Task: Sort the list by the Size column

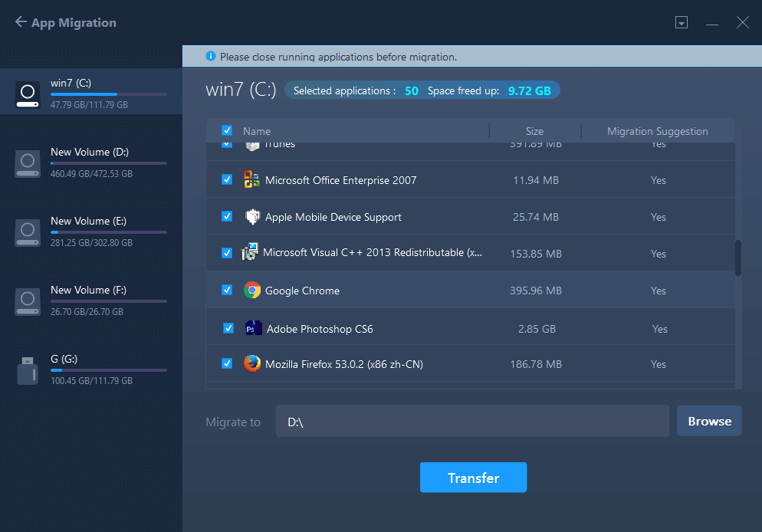Action: coord(534,131)
